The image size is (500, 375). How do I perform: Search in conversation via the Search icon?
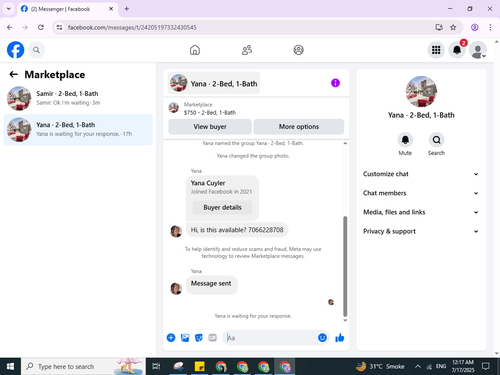[x=436, y=140]
